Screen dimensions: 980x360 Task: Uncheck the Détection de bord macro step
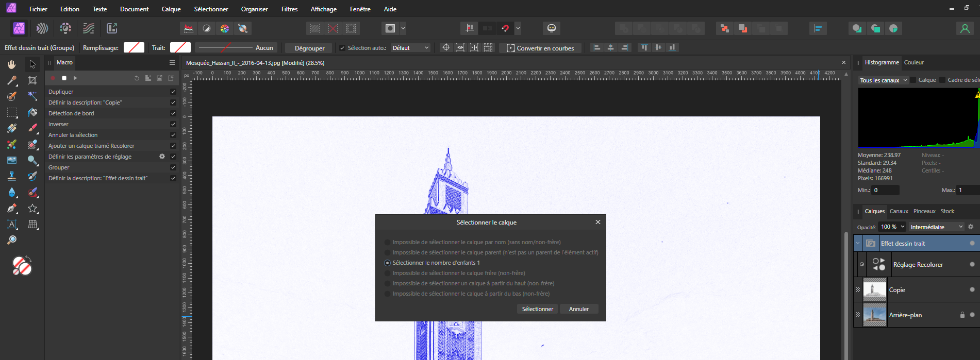pos(173,113)
